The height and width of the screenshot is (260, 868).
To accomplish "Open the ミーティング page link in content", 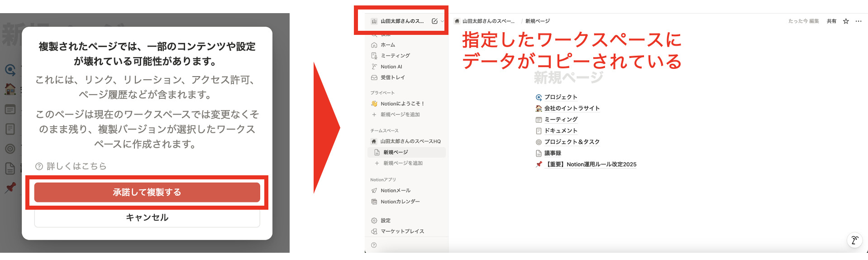I will pyautogui.click(x=557, y=120).
